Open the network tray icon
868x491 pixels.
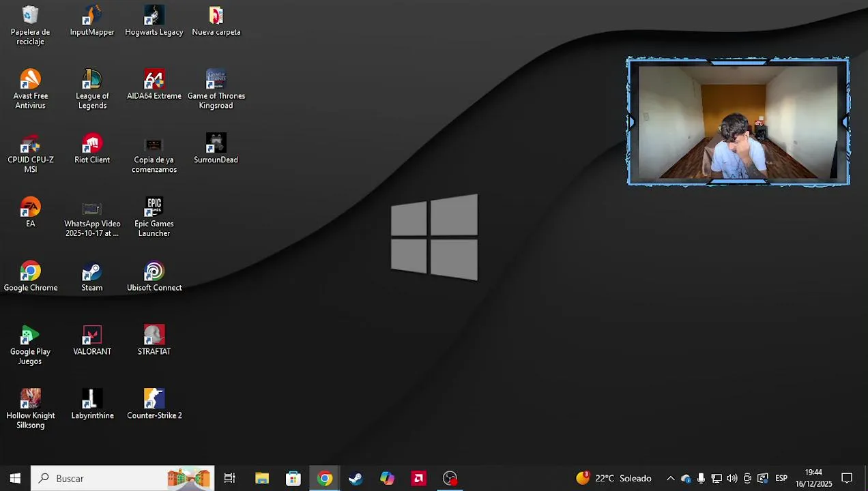717,478
